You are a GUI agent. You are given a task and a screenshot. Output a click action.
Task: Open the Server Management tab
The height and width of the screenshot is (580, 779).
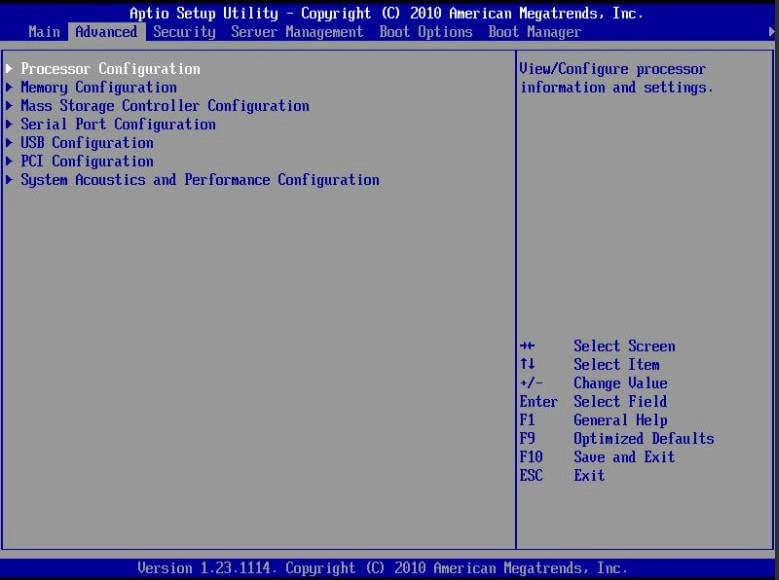coord(297,32)
